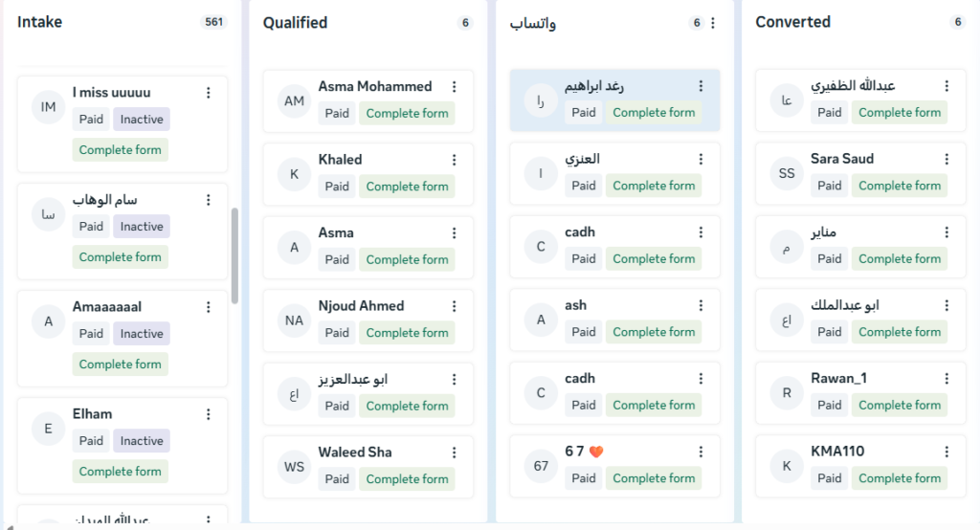Open three-dot menu on Rawan_1 card
The height and width of the screenshot is (530, 980).
(x=947, y=378)
